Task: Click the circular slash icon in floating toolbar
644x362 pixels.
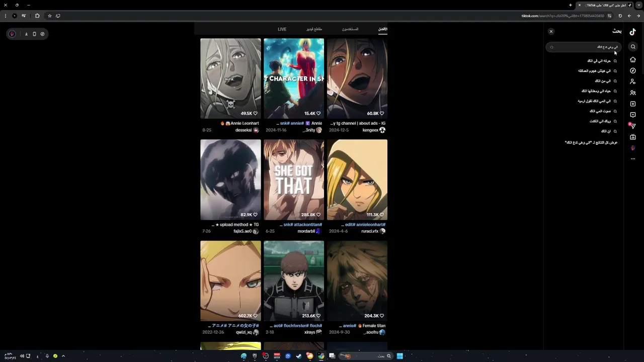Action: point(42,34)
